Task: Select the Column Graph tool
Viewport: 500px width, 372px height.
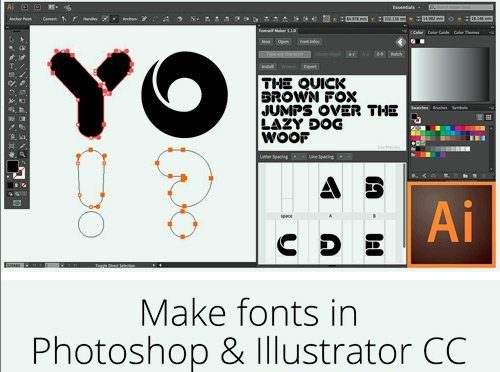Action: pyautogui.click(x=22, y=136)
